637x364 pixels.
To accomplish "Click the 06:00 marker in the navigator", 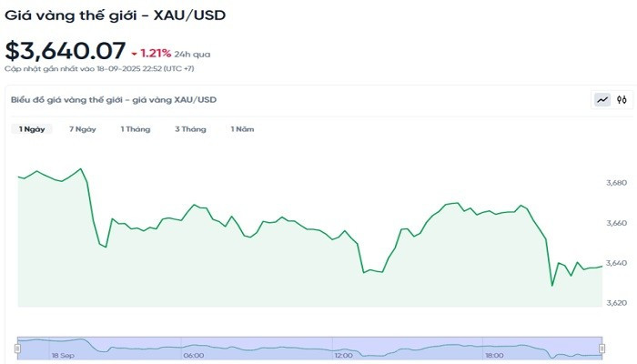I will tap(193, 356).
